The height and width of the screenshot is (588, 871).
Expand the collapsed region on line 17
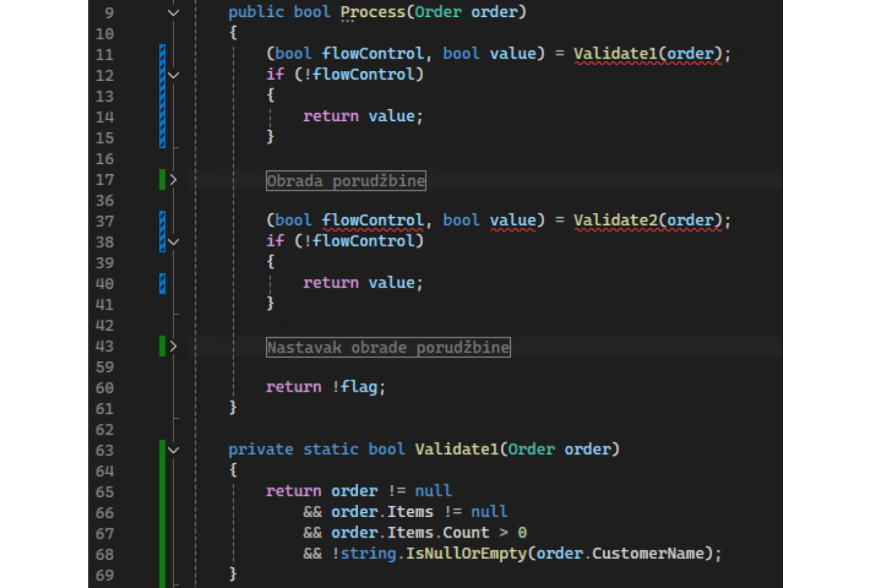click(173, 180)
